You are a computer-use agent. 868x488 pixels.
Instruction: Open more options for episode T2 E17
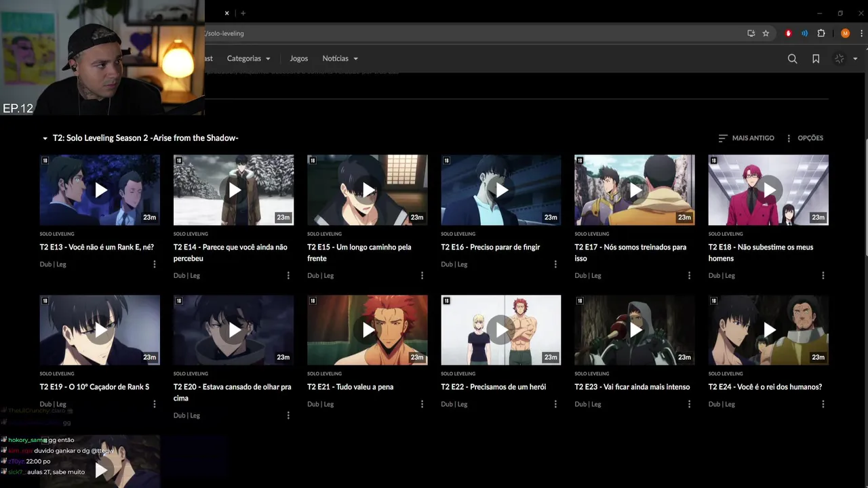coord(690,276)
